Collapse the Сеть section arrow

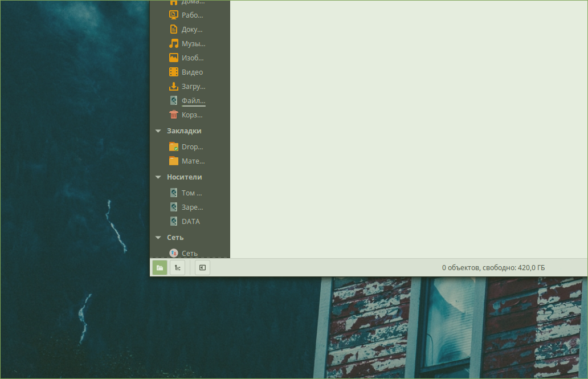pyautogui.click(x=158, y=238)
